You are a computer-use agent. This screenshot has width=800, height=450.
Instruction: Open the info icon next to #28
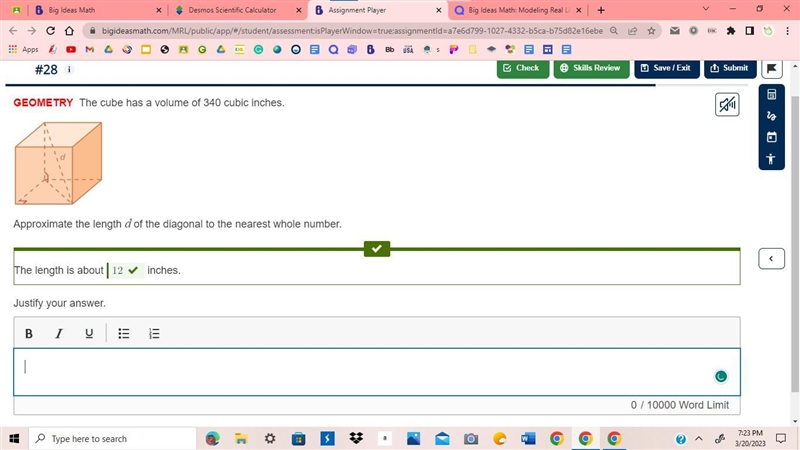tap(69, 69)
